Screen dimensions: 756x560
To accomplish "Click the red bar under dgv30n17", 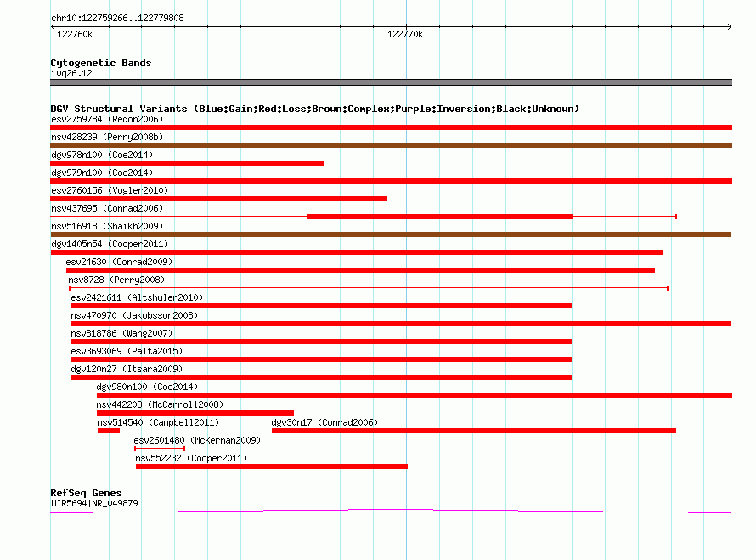I will [474, 431].
